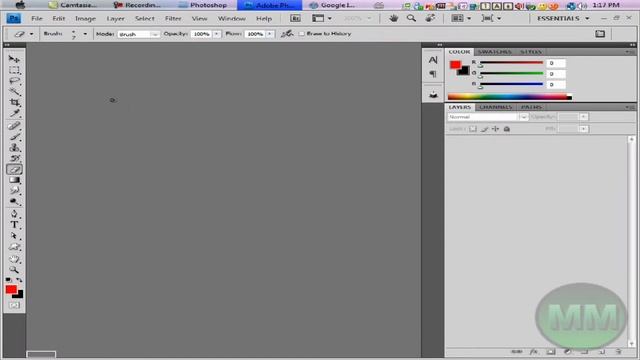Screen dimensions: 640x360
Task: Select the Gradient tool
Action: [x=14, y=180]
